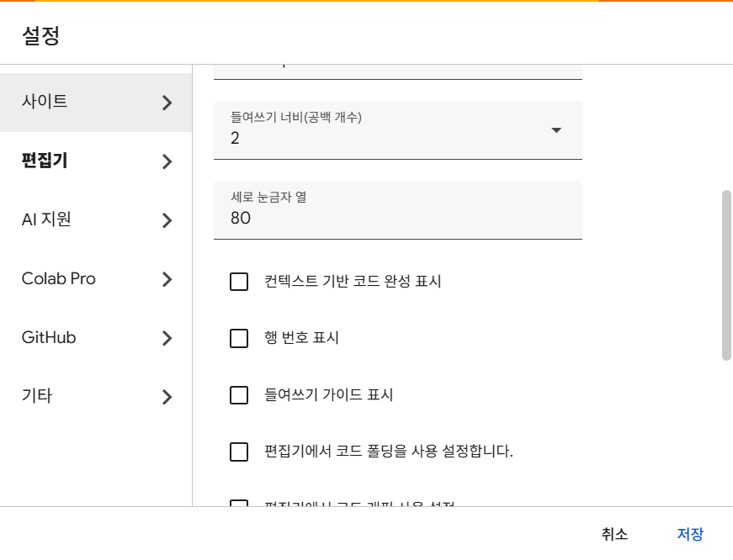Select the 편집기 settings section
733x560 pixels.
(x=45, y=161)
